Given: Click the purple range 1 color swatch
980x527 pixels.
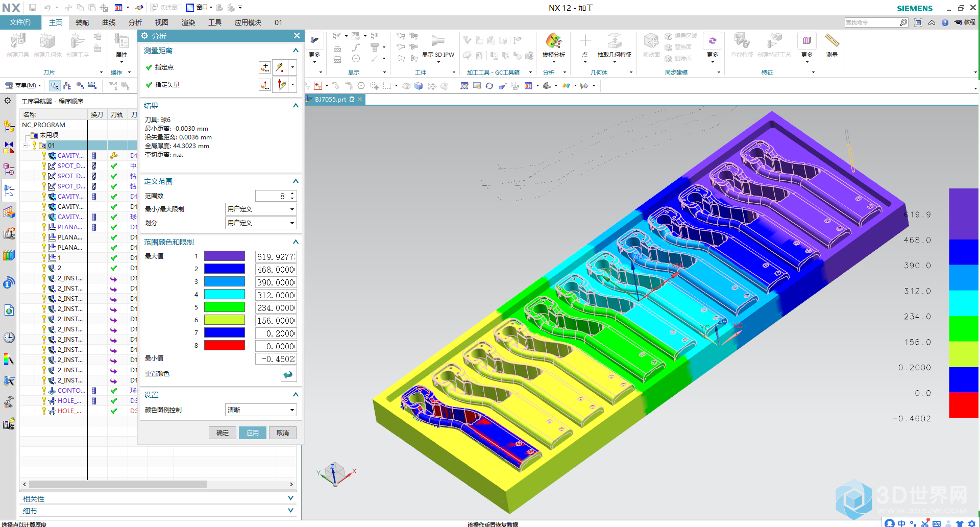Looking at the screenshot, I should coord(225,256).
